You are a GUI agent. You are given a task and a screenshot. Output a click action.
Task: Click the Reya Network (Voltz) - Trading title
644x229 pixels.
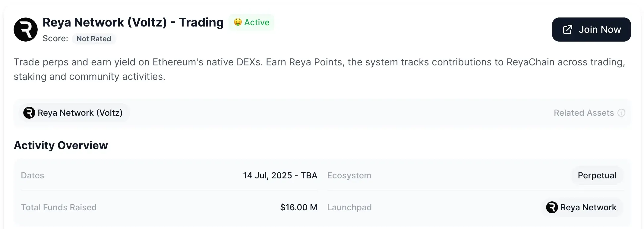(133, 22)
